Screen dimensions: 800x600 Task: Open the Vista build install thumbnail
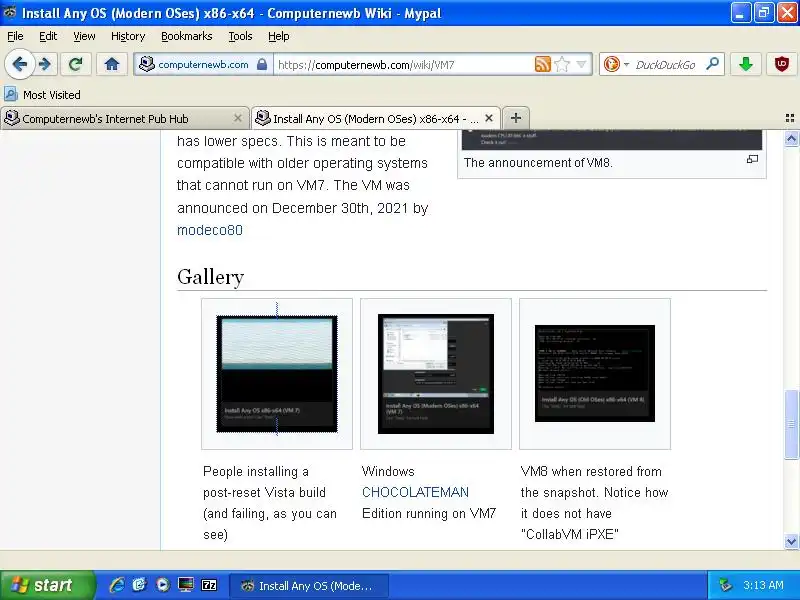pos(277,374)
